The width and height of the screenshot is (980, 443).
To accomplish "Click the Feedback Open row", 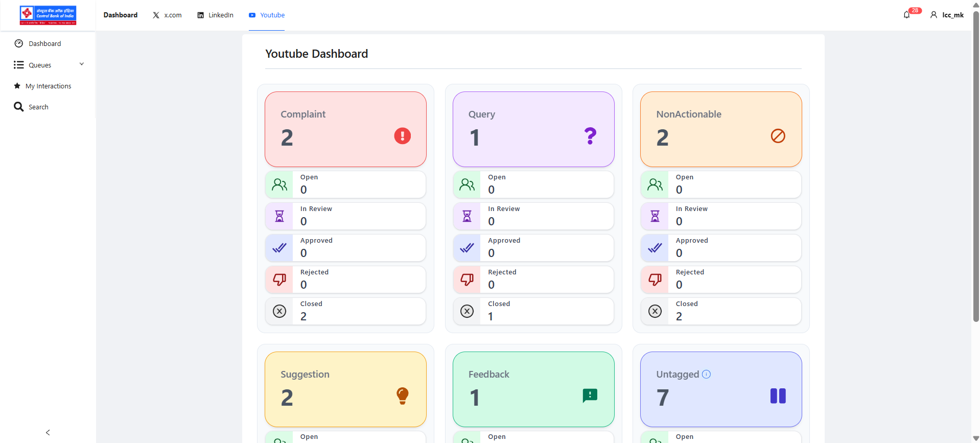I will (x=533, y=437).
